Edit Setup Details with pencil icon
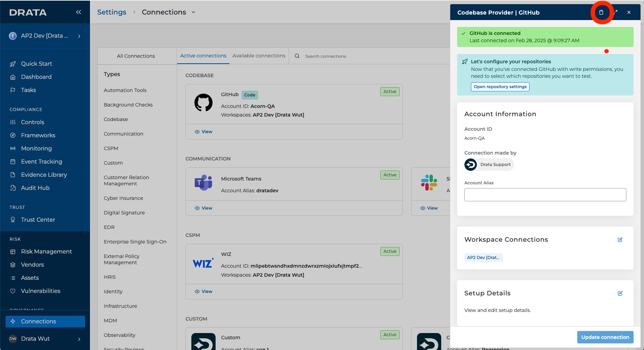The height and width of the screenshot is (350, 644). 620,293
